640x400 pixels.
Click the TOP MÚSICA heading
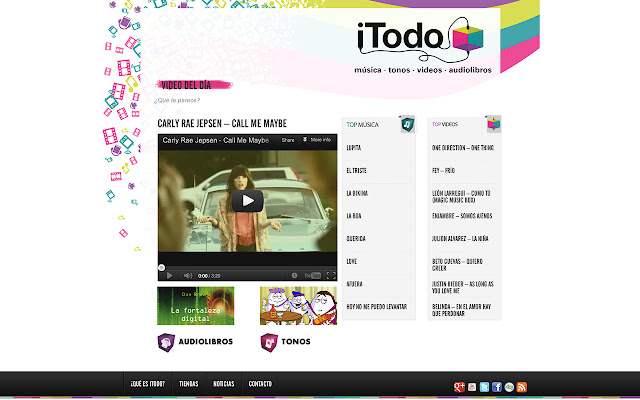point(362,124)
